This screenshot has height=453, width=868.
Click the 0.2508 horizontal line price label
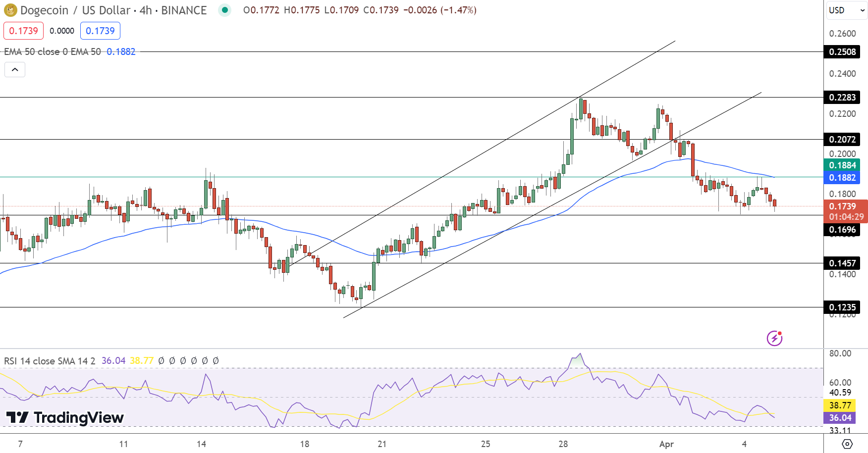pos(842,52)
